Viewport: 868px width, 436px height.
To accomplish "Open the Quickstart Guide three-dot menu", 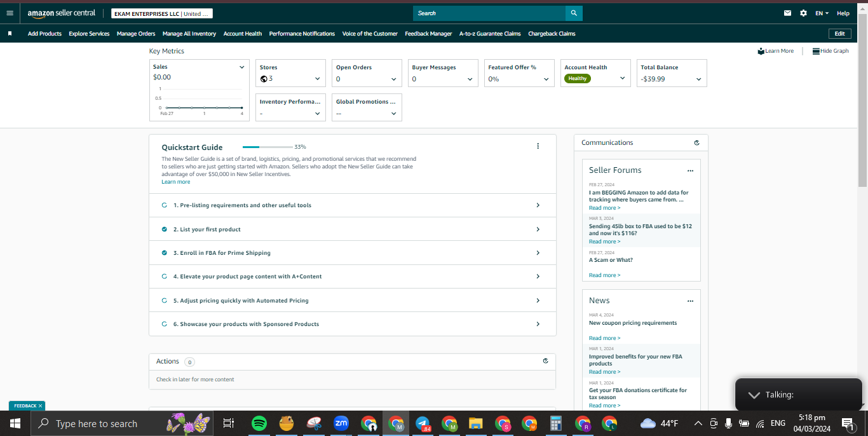I will 538,146.
